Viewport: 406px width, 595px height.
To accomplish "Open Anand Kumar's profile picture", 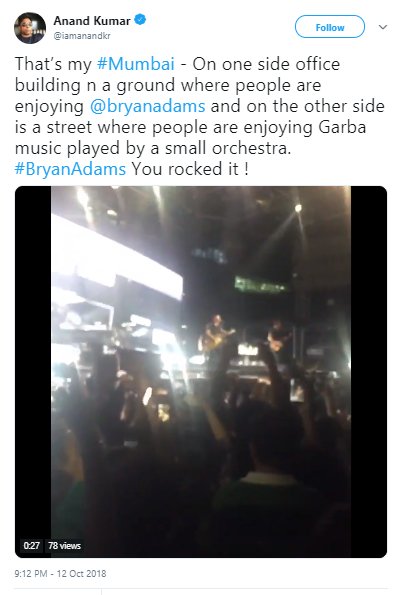I will pyautogui.click(x=30, y=28).
